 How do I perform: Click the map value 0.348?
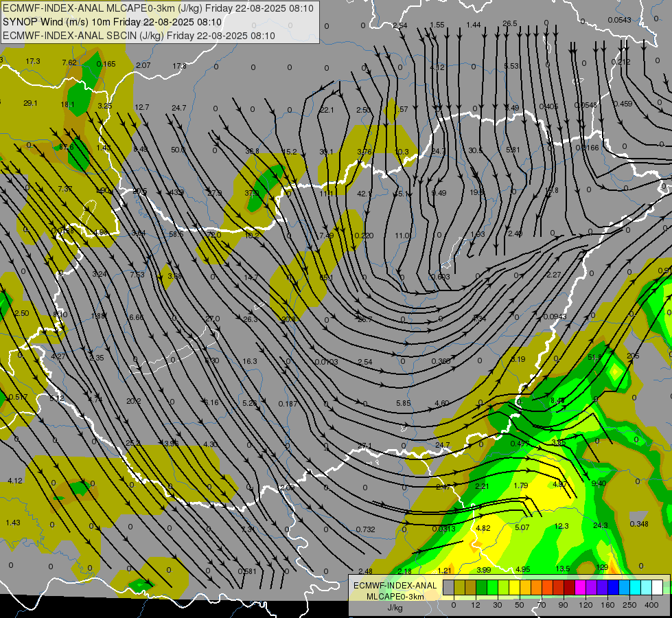click(x=639, y=524)
